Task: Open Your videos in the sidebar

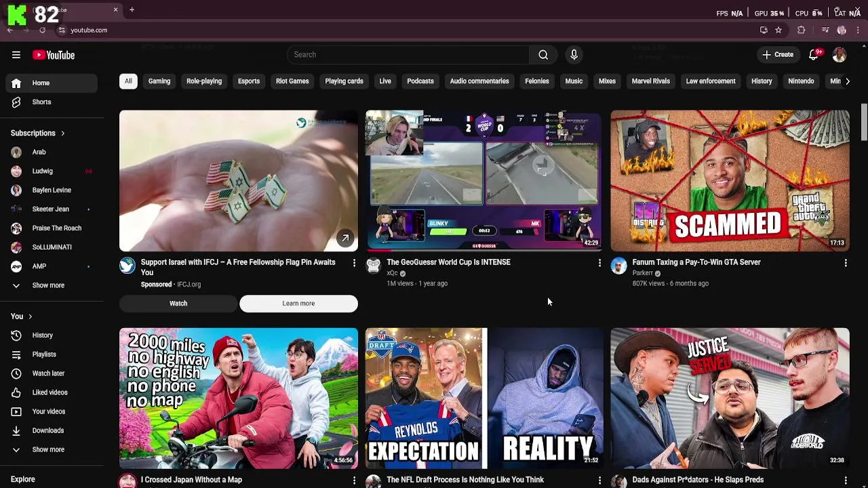Action: pyautogui.click(x=52, y=411)
